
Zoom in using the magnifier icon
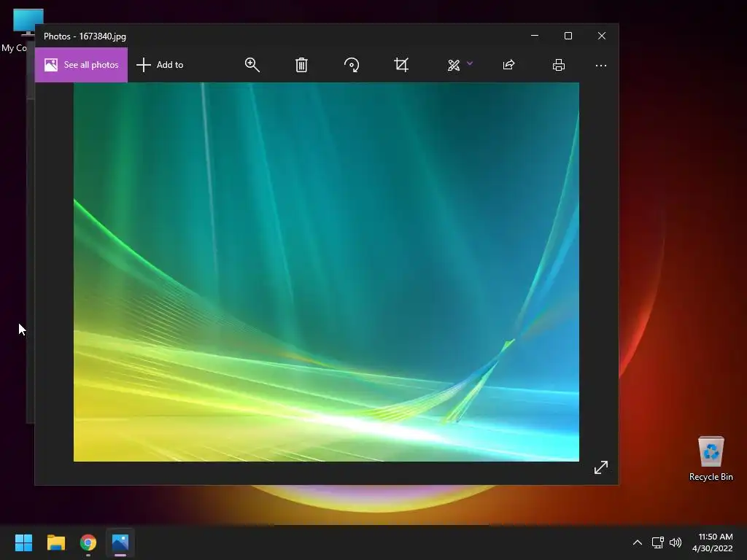pyautogui.click(x=252, y=65)
